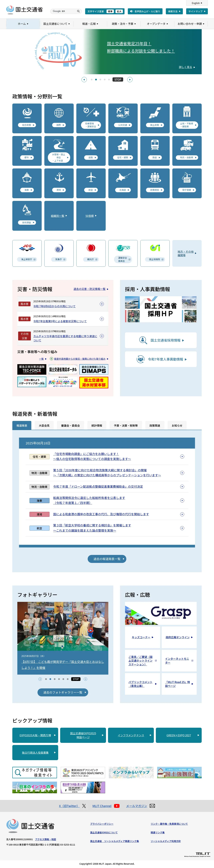This screenshot has width=214, height=868.
Task: Open the 政策統括 people tile
Action: [155, 183]
